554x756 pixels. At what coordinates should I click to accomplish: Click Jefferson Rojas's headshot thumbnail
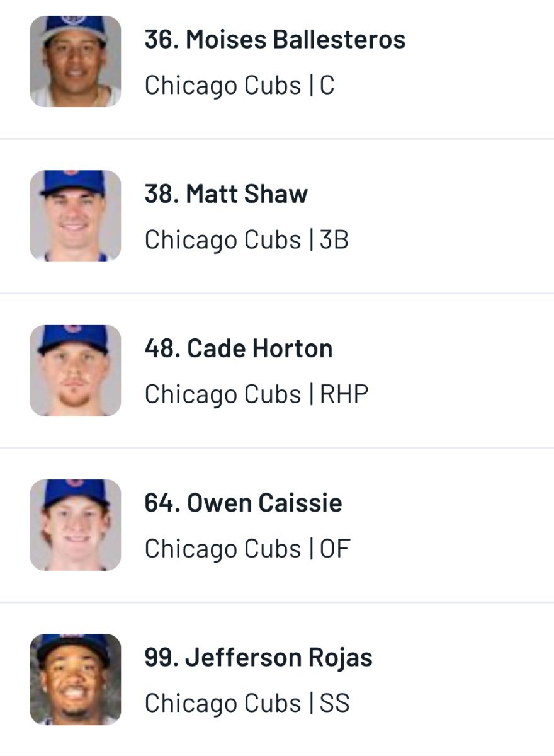click(75, 679)
